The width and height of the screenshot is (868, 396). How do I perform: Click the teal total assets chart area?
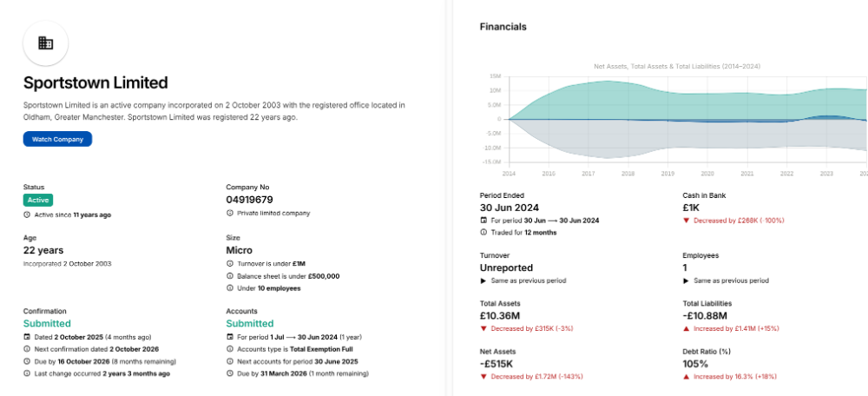(625, 100)
